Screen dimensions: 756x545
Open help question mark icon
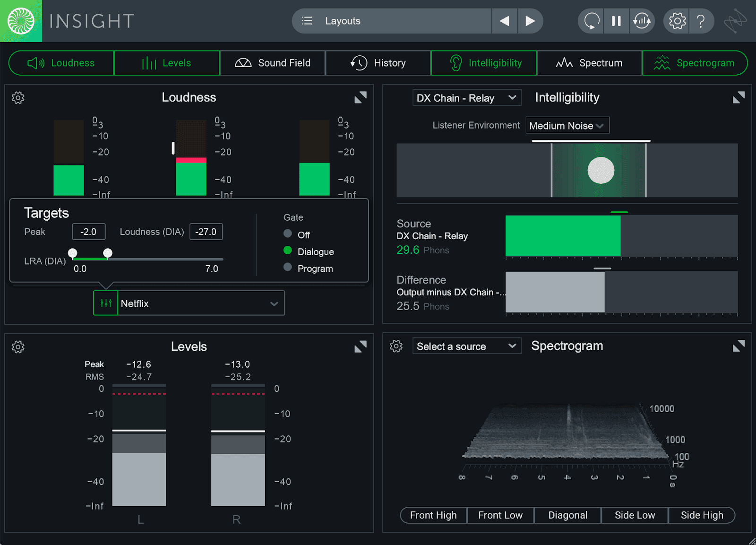pos(701,21)
